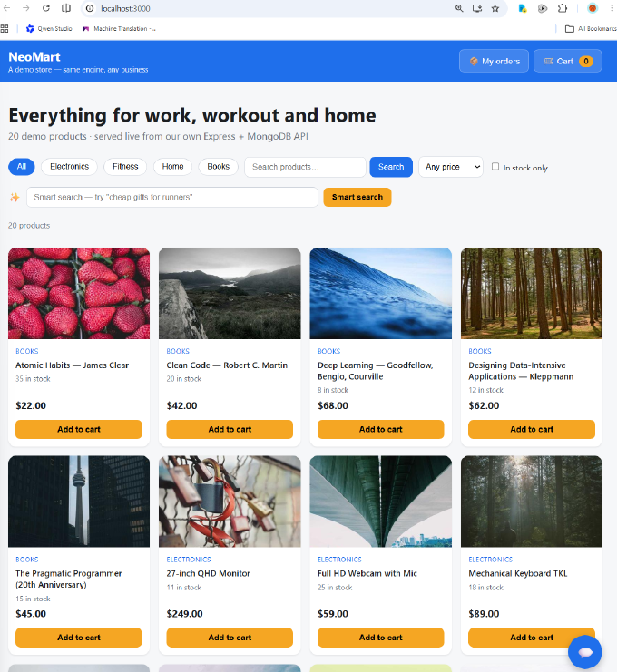Click the site info icon
Viewport: 617px width, 672px height.
click(x=90, y=8)
